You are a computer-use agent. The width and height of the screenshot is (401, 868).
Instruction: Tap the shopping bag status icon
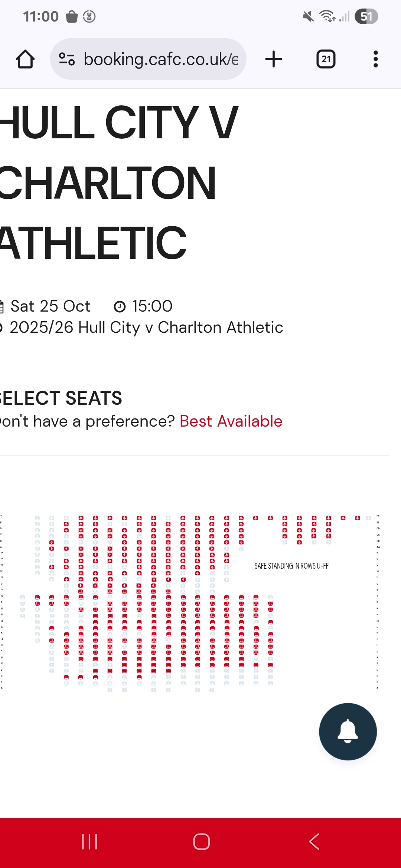pos(72,16)
